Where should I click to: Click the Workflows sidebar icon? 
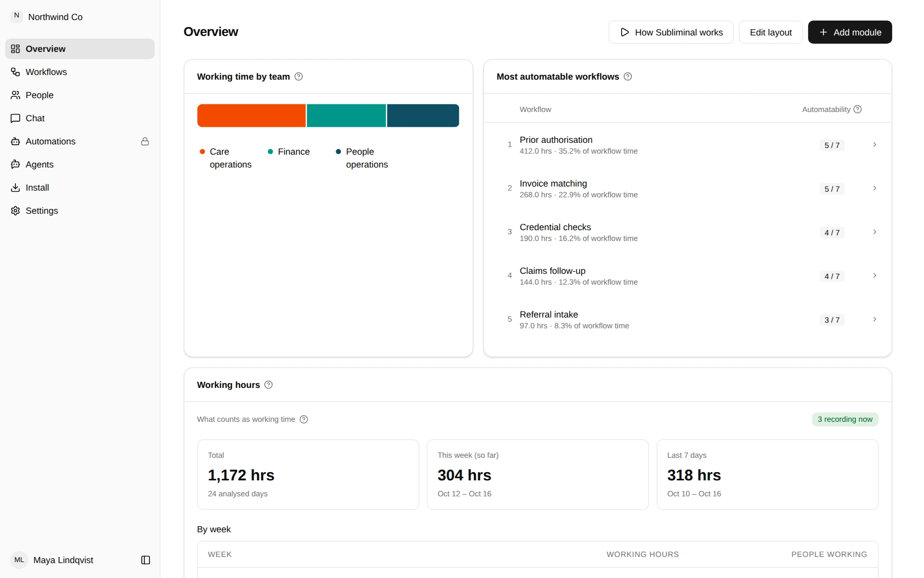(x=15, y=72)
